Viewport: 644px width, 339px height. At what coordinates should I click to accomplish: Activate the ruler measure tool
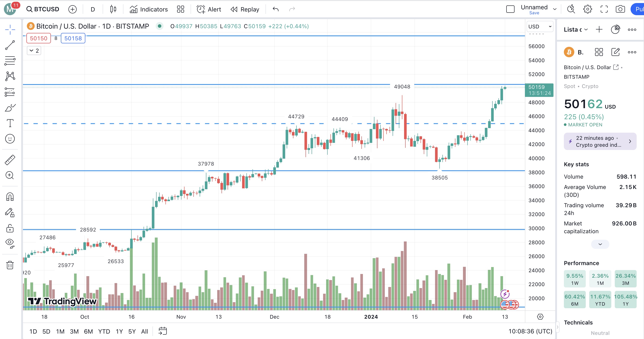pyautogui.click(x=10, y=160)
